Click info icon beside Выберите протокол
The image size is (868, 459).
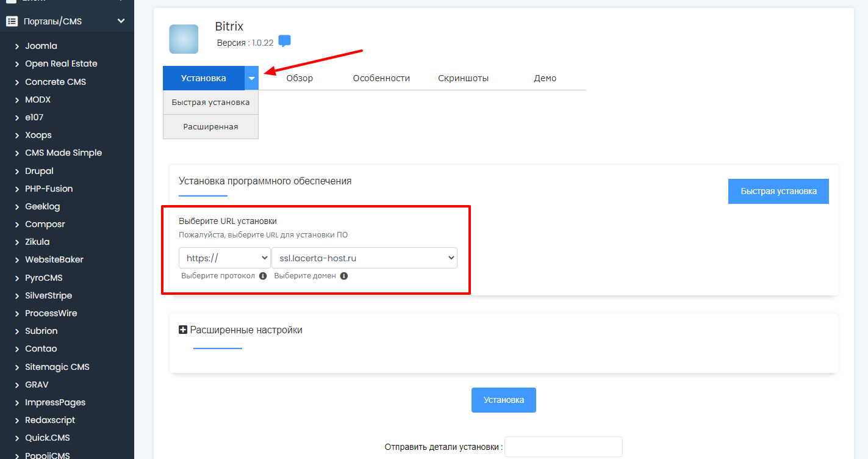[263, 276]
